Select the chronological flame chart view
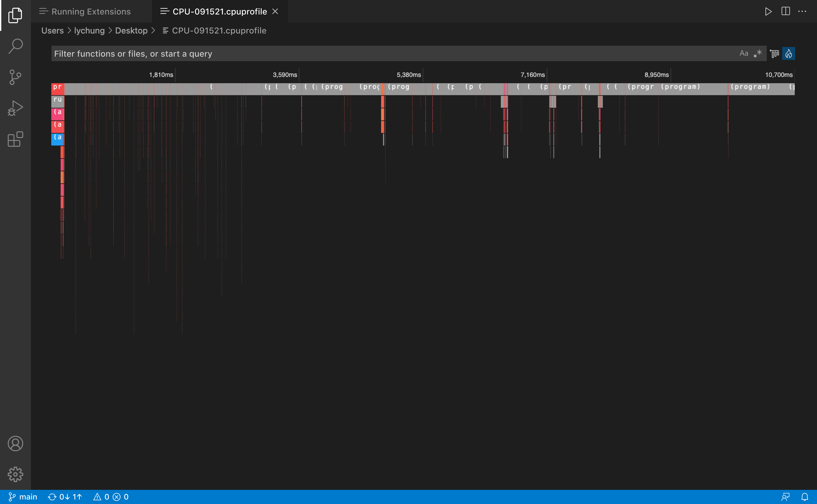 click(788, 53)
